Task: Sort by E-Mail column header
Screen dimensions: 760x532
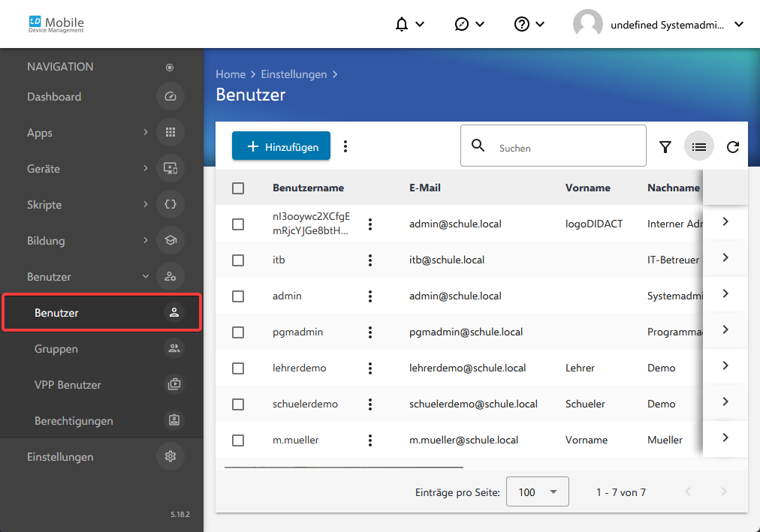Action: point(425,188)
